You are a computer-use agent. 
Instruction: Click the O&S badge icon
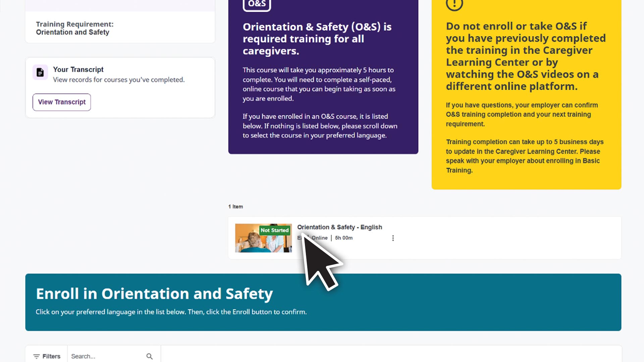[257, 4]
